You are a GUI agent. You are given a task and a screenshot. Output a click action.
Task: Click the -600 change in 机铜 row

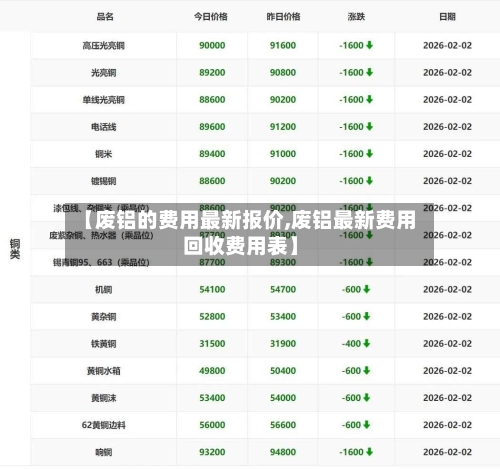click(x=356, y=289)
